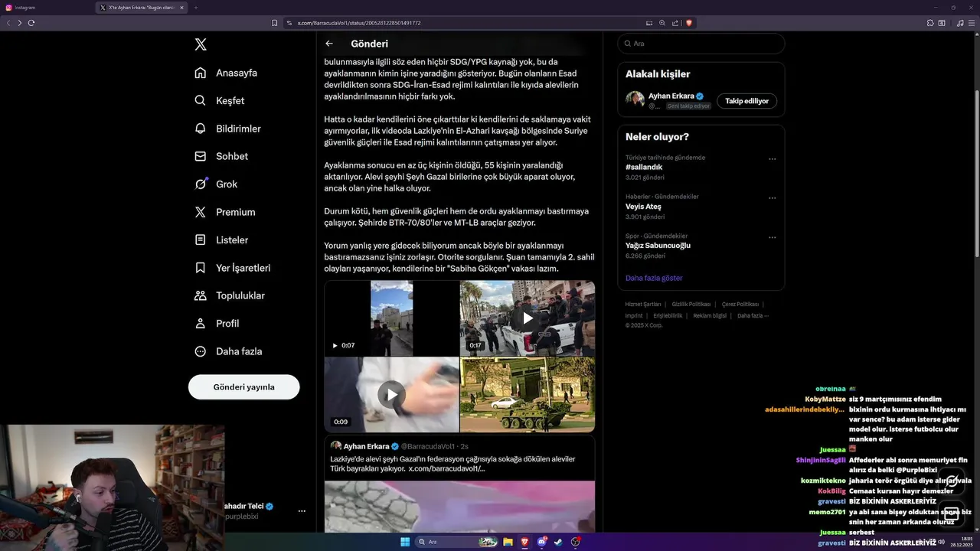Click Gönderi yayınla button
The width and height of the screenshot is (980, 551).
pyautogui.click(x=243, y=387)
